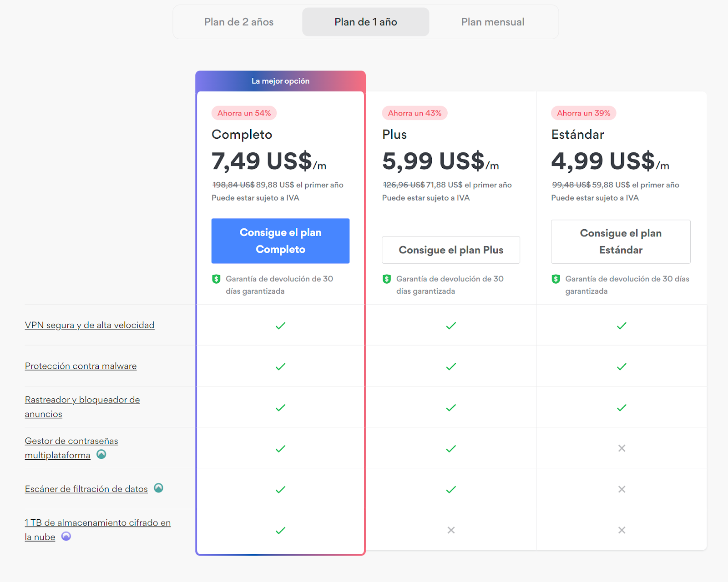Click Plus checkmark for Rastreador y bloqueador row
This screenshot has height=582, width=728.
(451, 407)
